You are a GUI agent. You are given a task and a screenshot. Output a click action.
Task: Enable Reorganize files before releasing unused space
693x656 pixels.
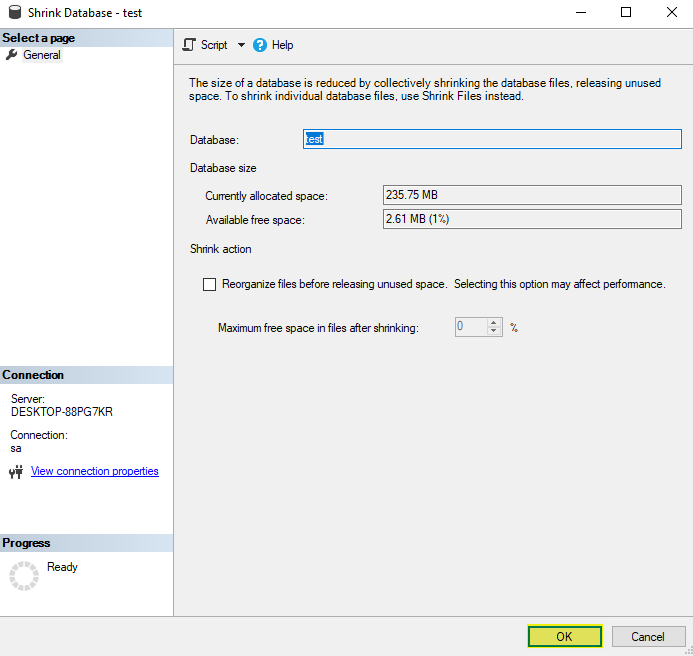pyautogui.click(x=209, y=284)
